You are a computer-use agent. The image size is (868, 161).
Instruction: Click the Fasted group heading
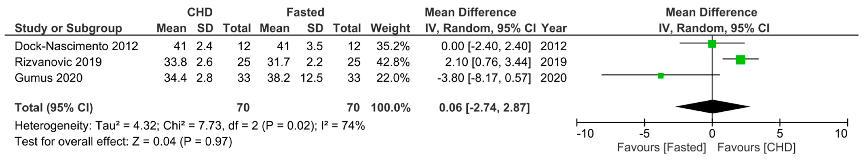pyautogui.click(x=305, y=12)
